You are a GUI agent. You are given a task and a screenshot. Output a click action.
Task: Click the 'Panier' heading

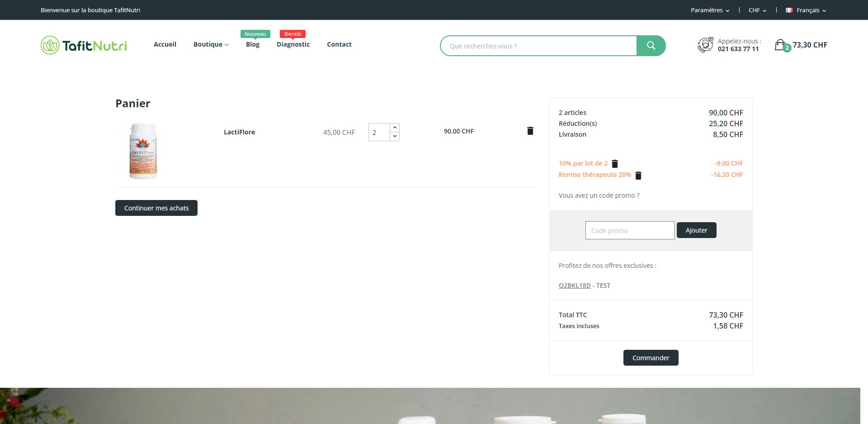coord(133,104)
